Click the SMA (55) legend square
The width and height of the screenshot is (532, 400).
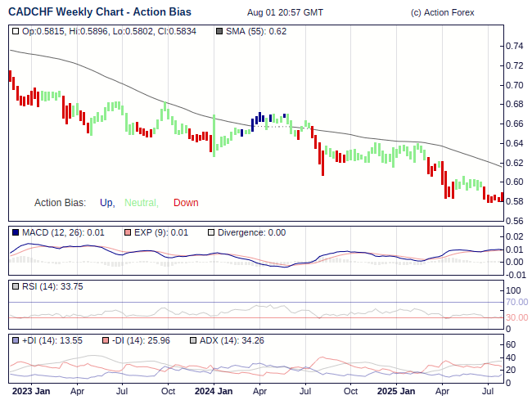pyautogui.click(x=218, y=31)
